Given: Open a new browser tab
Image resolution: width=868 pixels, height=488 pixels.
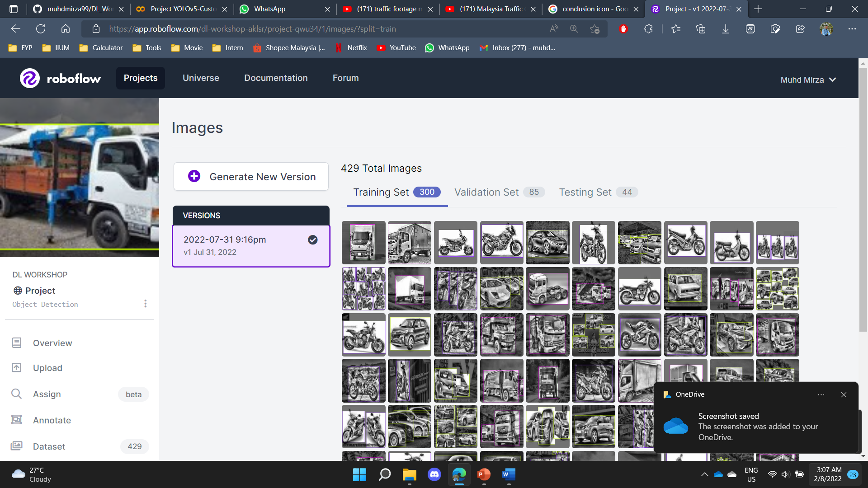Looking at the screenshot, I should click(x=758, y=9).
